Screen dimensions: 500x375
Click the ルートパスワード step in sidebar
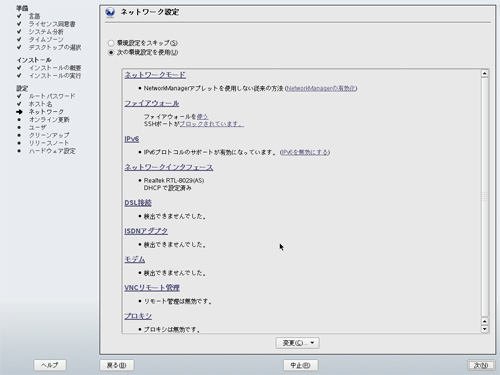52,96
